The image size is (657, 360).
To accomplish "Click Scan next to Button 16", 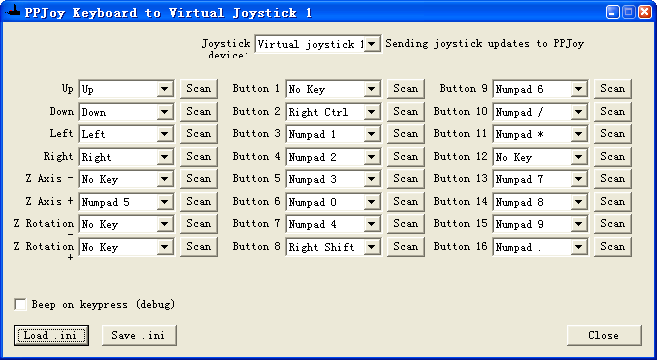I will point(613,247).
